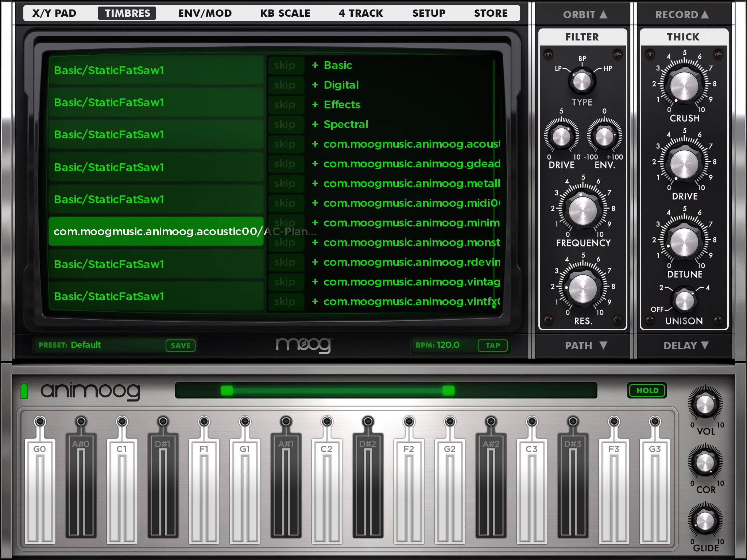
Task: Click the Filter Env knob
Action: click(604, 136)
